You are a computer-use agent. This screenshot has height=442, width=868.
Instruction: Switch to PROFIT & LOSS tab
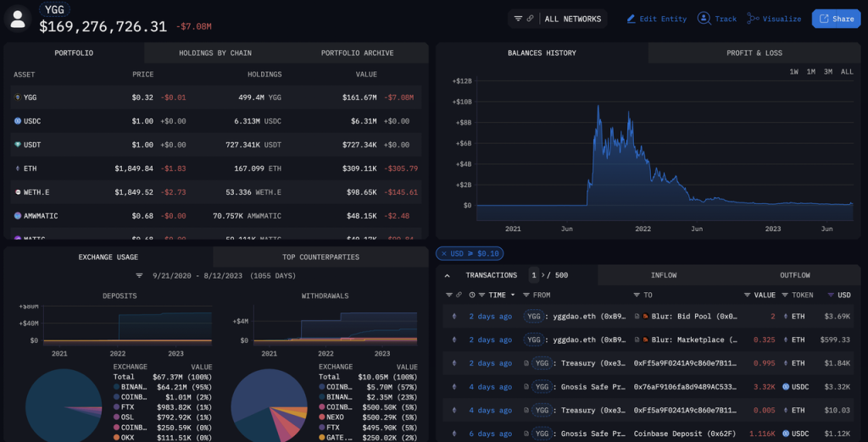pyautogui.click(x=754, y=53)
